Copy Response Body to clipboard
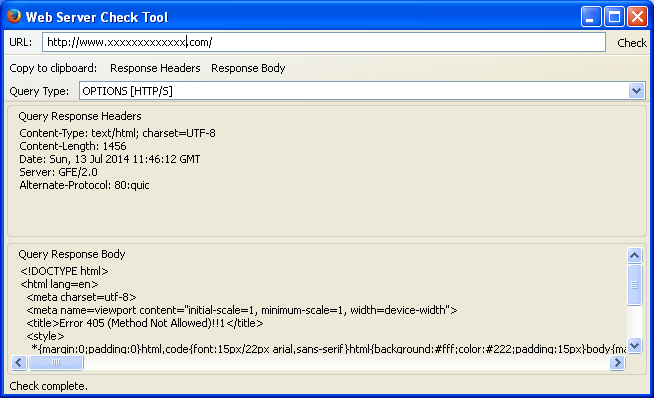654x398 pixels. click(248, 68)
